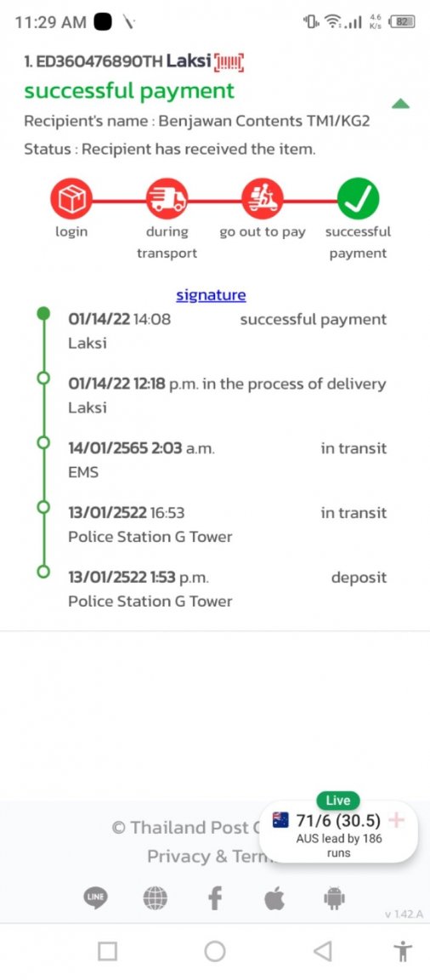Tap the barcode icon next to Laksi
Screen dimensions: 430x980
click(x=229, y=62)
